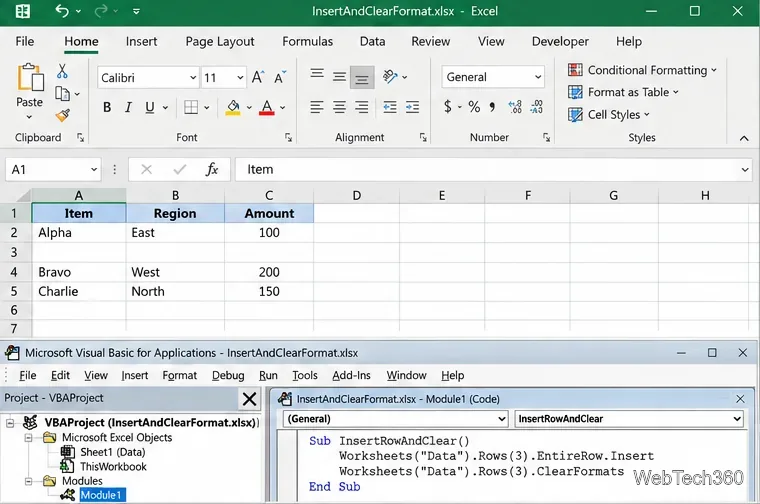The width and height of the screenshot is (760, 504).
Task: Expand the formula bar chevron
Action: click(x=745, y=170)
